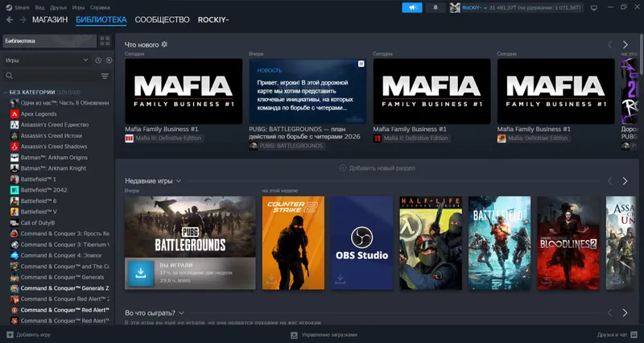
Task: Show next suggested games arrow
Action: [x=625, y=313]
